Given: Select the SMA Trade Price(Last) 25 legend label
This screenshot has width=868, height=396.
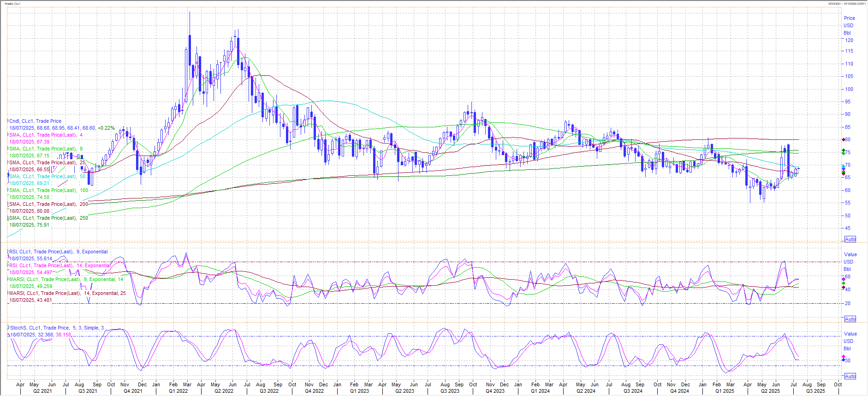Looking at the screenshot, I should pyautogui.click(x=47, y=162).
